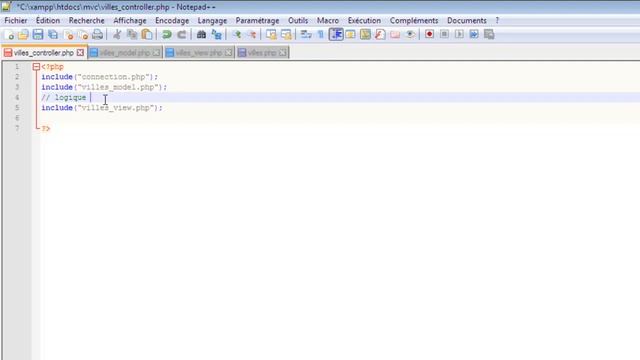Zoom in using the toolbar icon
This screenshot has height=360, width=640.
coord(236,35)
